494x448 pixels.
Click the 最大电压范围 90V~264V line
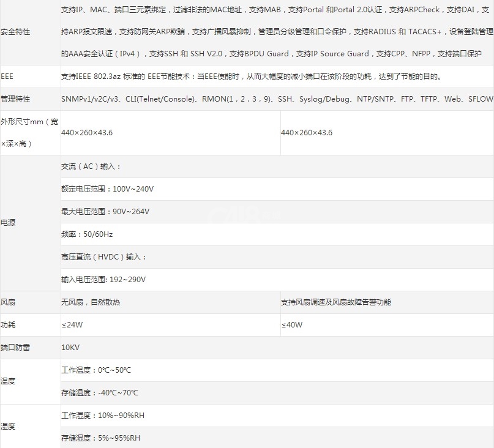coord(105,212)
